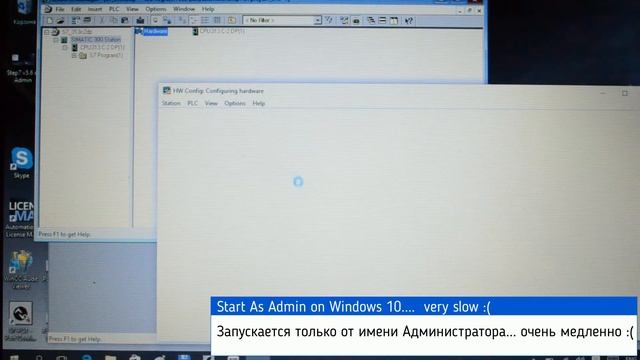Click the Cascade windows toolbar icon
Viewport: 640px width, 360px height.
click(x=371, y=20)
